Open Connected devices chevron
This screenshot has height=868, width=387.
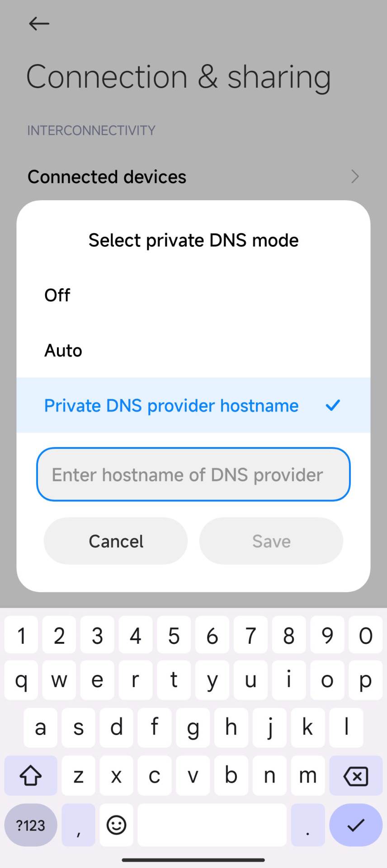click(x=355, y=176)
